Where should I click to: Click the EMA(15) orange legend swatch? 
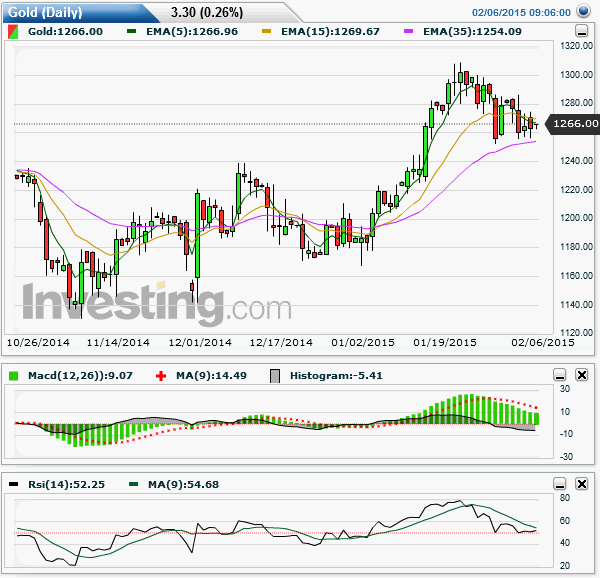(266, 31)
